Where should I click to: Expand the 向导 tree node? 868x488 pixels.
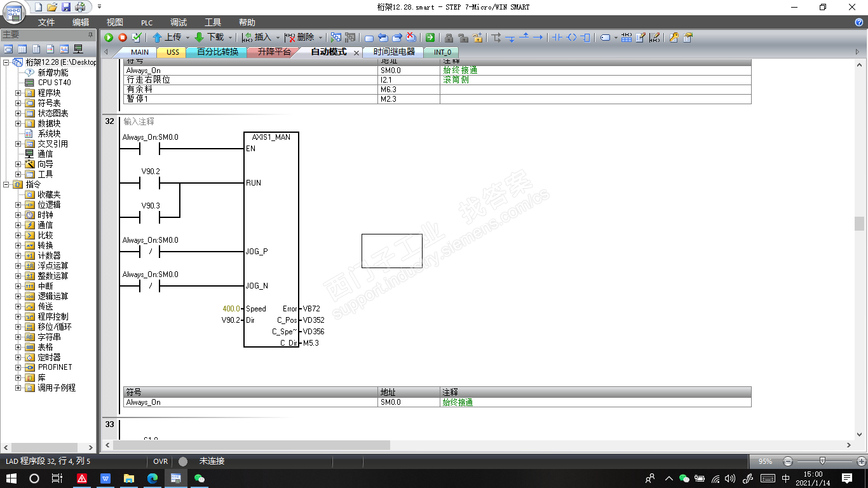[18, 164]
